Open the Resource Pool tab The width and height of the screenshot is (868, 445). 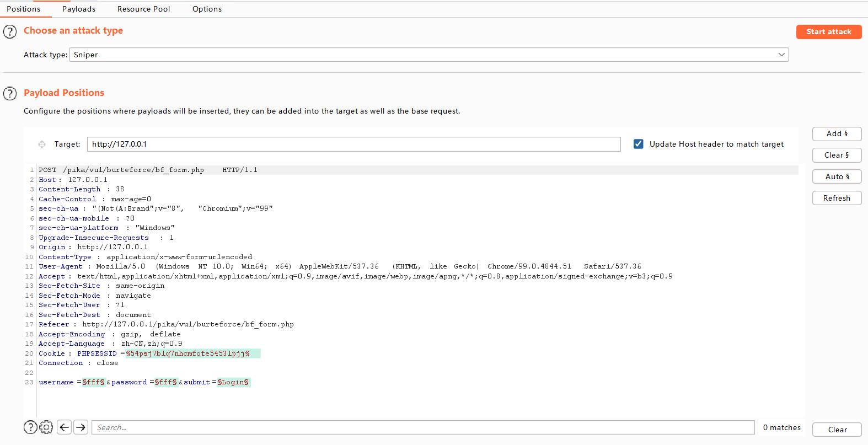143,9
